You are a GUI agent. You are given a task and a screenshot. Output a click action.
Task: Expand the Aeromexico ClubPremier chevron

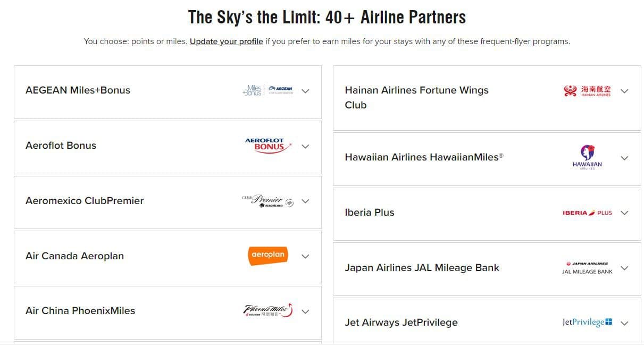(x=305, y=201)
